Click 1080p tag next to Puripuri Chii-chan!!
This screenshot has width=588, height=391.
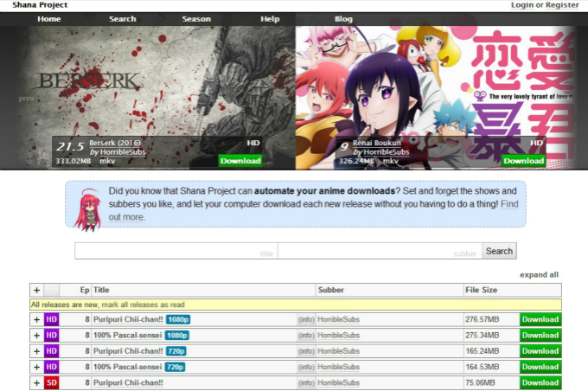(178, 319)
